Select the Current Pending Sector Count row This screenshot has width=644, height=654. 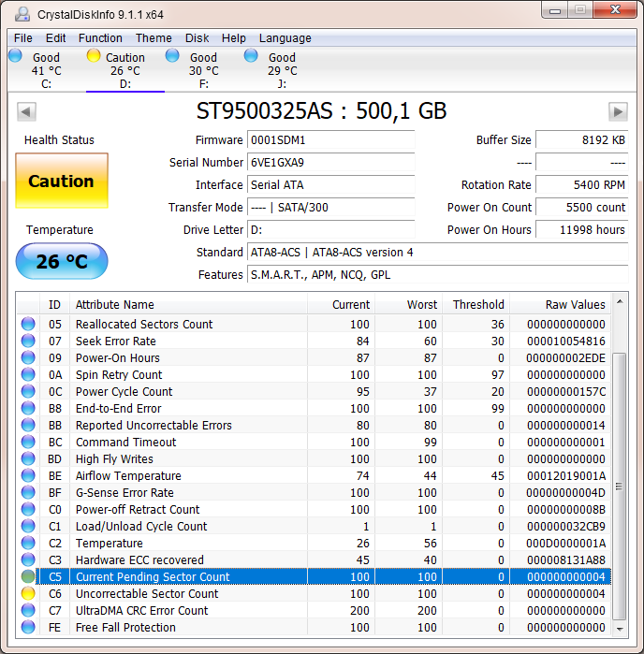click(x=323, y=576)
